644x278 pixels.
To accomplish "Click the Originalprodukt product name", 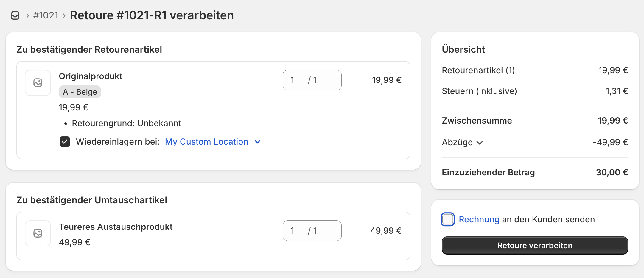I will [91, 76].
